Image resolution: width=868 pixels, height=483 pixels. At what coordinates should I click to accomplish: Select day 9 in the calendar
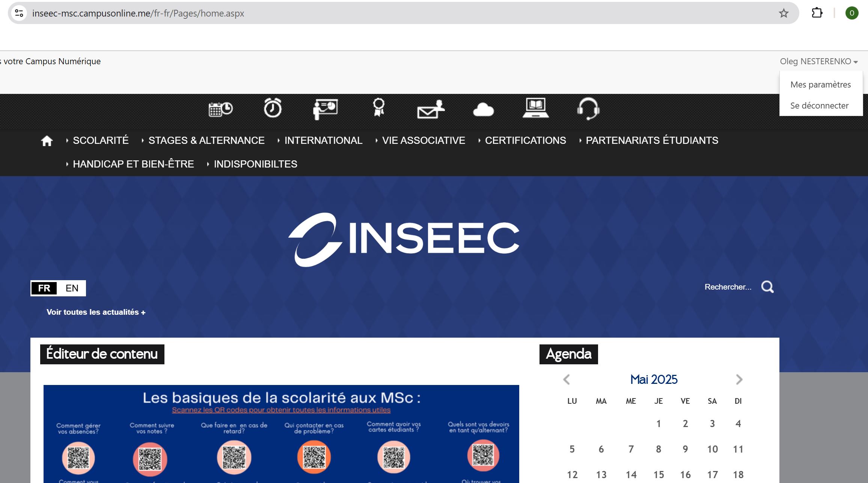click(x=685, y=449)
